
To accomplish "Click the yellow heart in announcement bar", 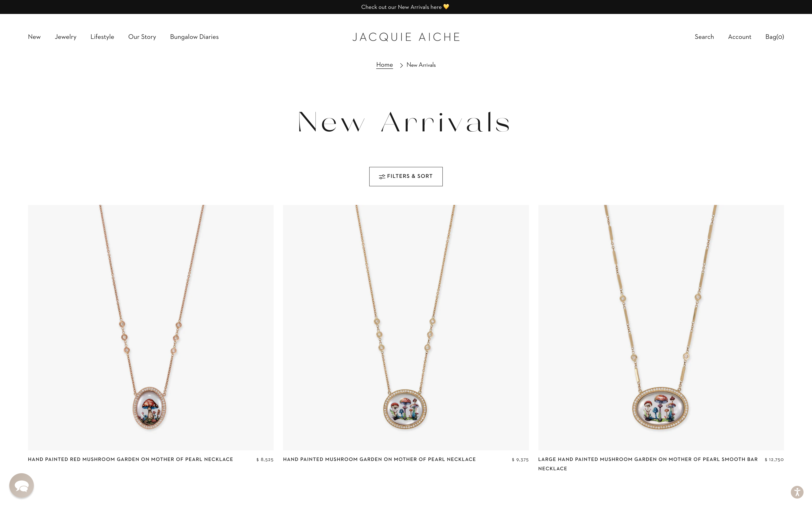I will (446, 7).
